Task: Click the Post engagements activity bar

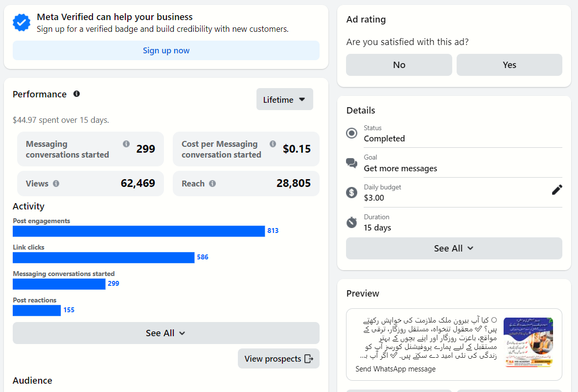Action: point(139,231)
